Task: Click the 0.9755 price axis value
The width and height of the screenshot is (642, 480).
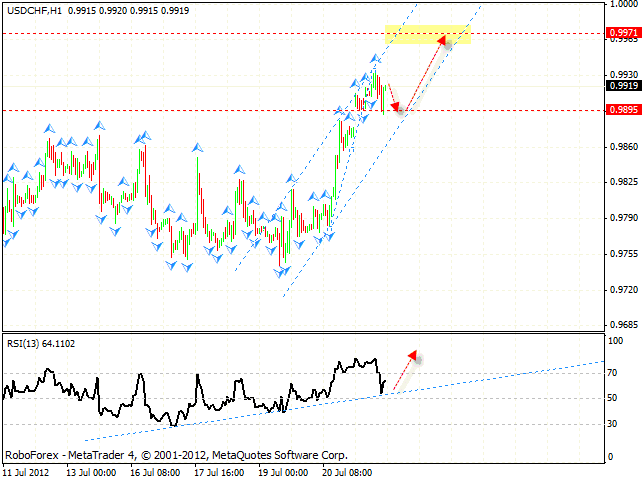Action: click(622, 254)
